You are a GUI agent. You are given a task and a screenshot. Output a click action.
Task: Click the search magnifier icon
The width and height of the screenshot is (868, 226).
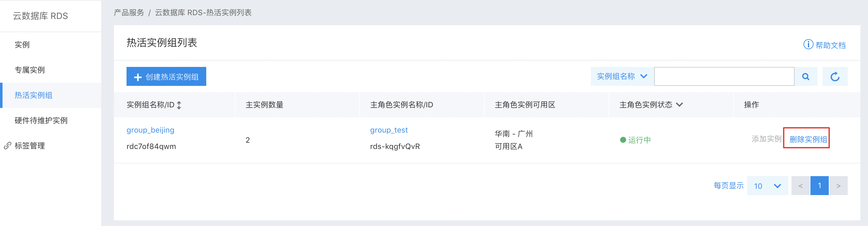[806, 76]
